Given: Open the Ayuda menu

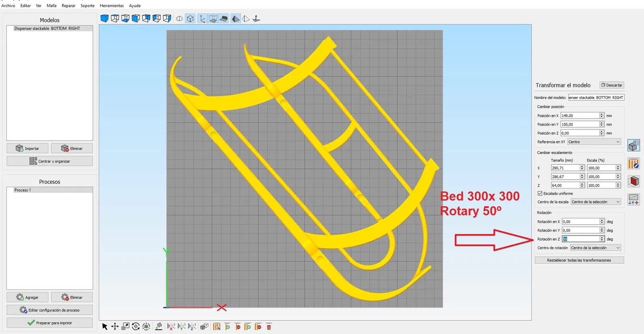Looking at the screenshot, I should 135,6.
